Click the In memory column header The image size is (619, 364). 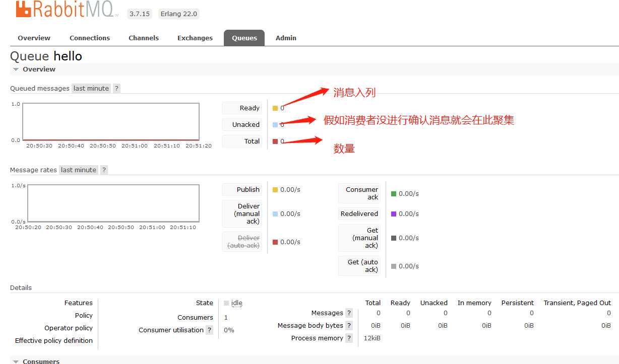pyautogui.click(x=474, y=303)
